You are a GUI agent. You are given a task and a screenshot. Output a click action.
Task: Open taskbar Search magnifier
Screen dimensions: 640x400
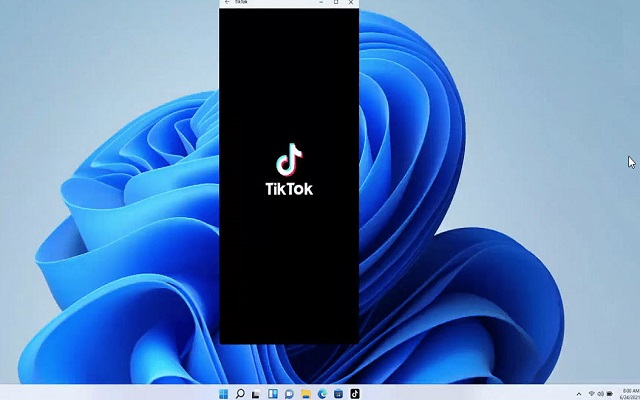point(240,394)
